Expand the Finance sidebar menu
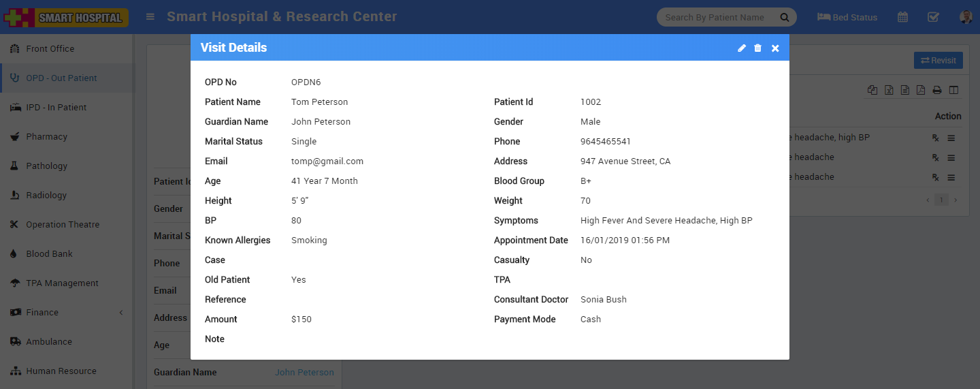The height and width of the screenshot is (389, 980). click(66, 313)
